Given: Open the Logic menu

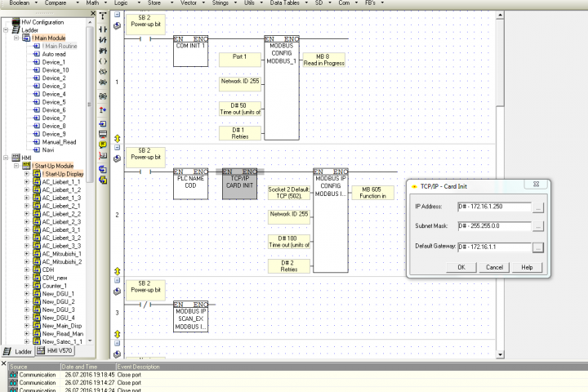Looking at the screenshot, I should tap(121, 2).
